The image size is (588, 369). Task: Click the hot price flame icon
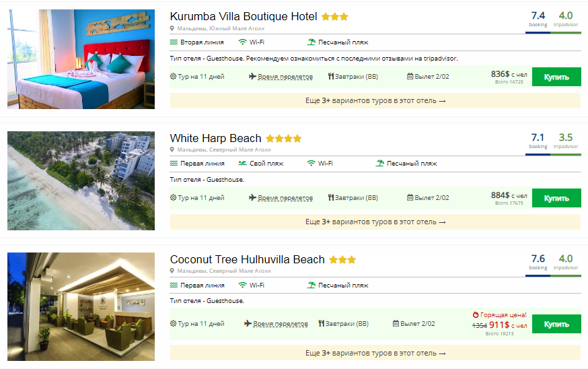476,314
